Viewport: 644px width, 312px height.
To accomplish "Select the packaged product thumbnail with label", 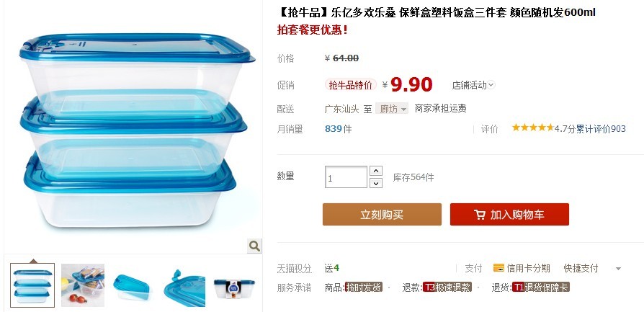I will 235,285.
